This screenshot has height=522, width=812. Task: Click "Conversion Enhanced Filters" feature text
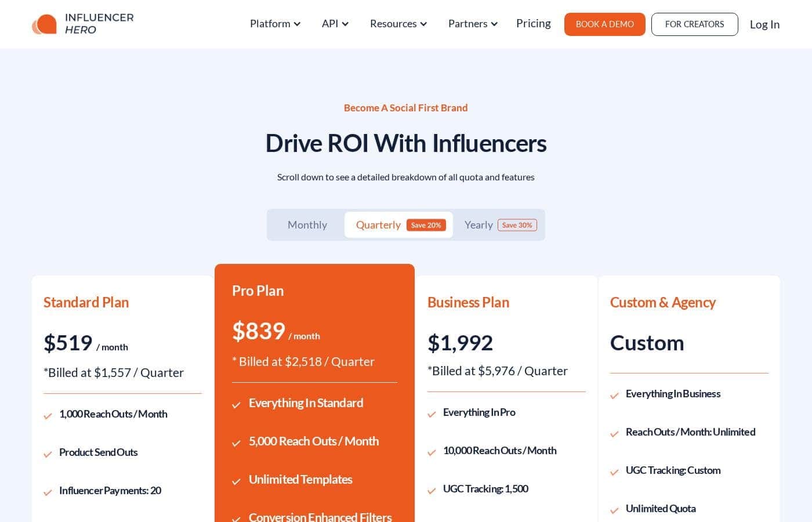(x=320, y=517)
